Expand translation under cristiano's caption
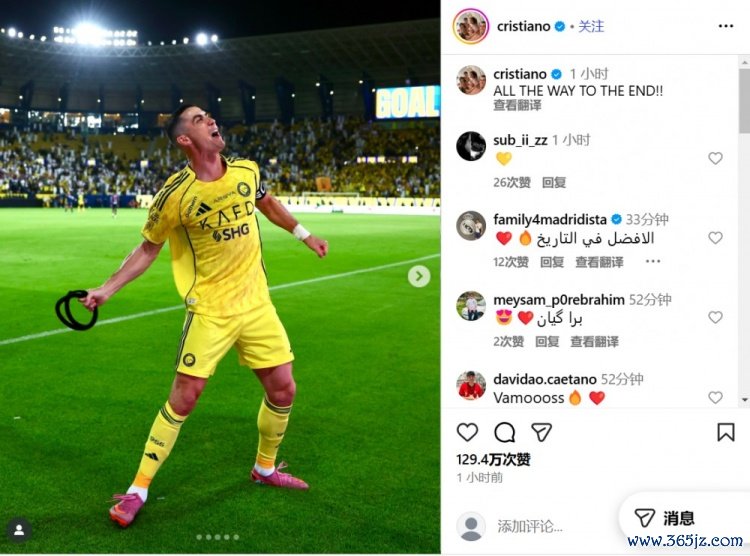Screen dimensions: 750x556 (517, 105)
